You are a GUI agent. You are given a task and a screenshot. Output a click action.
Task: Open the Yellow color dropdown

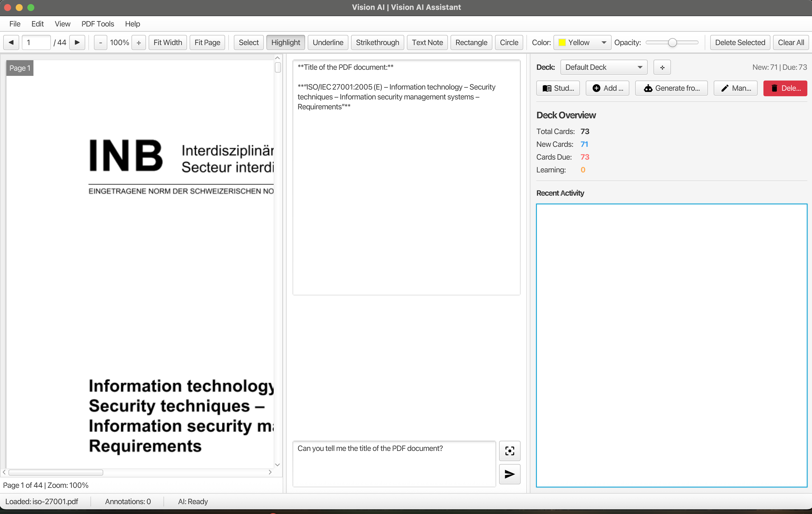point(582,42)
